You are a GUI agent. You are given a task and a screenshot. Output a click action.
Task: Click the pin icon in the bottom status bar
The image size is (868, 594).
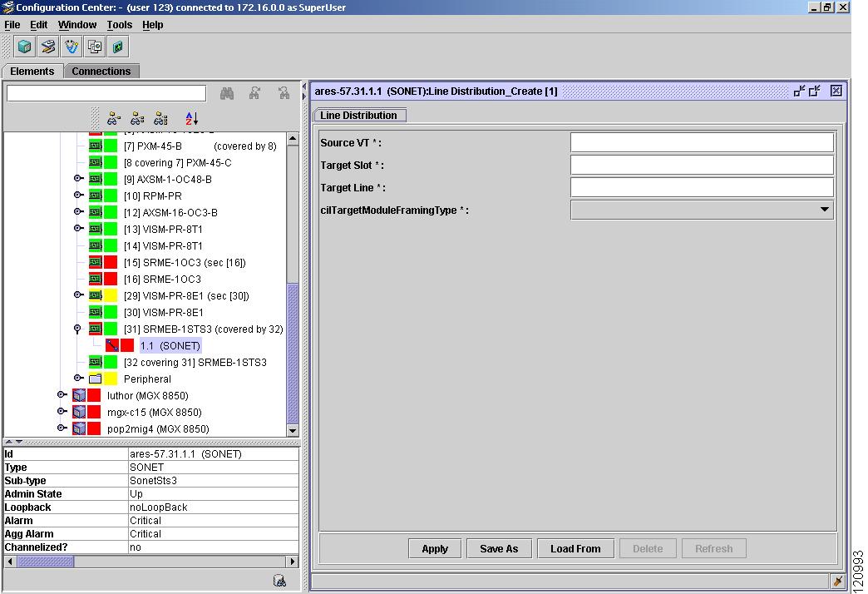837,582
